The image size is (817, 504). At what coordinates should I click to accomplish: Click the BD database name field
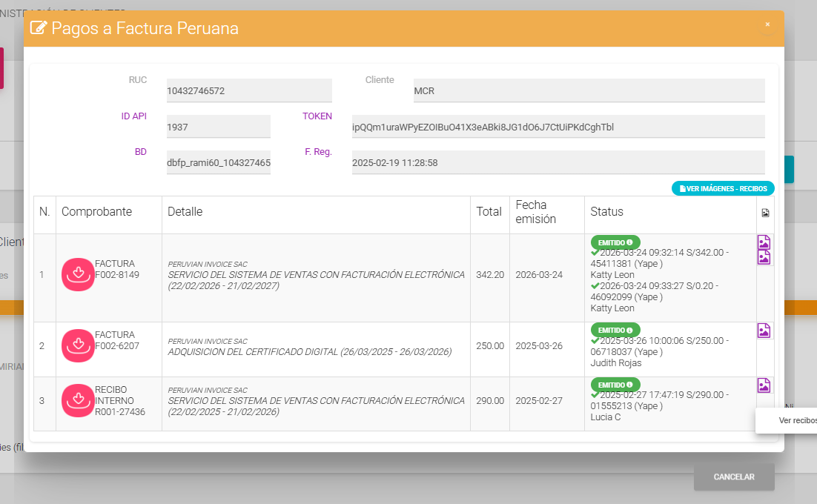click(x=218, y=162)
